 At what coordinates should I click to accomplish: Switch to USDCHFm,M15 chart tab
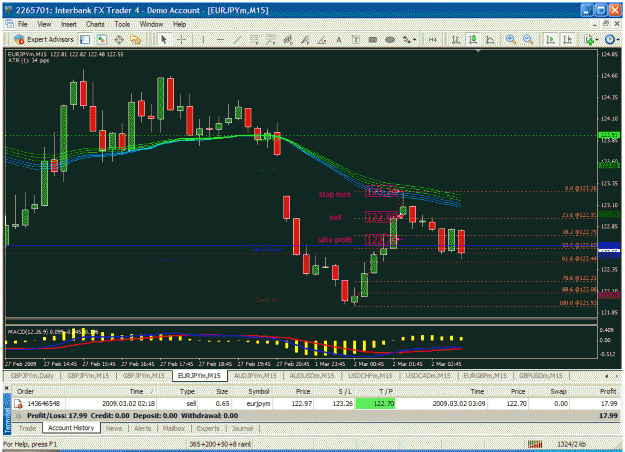370,375
